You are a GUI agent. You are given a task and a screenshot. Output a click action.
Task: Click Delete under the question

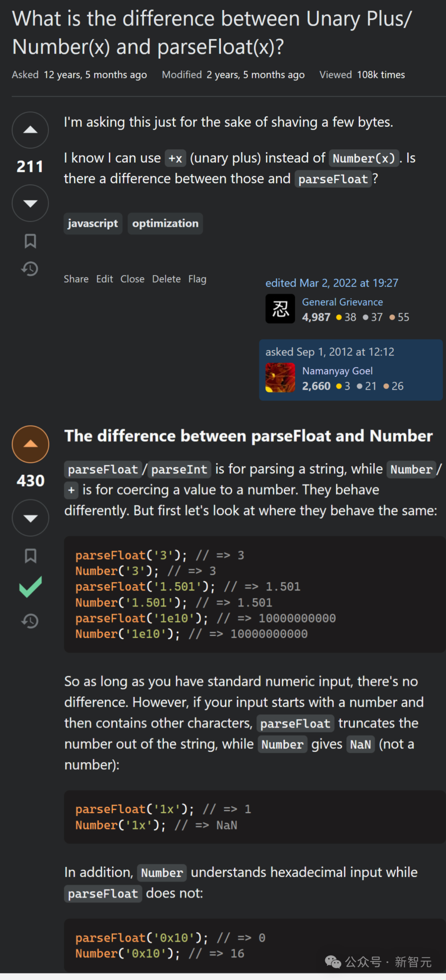coord(166,279)
